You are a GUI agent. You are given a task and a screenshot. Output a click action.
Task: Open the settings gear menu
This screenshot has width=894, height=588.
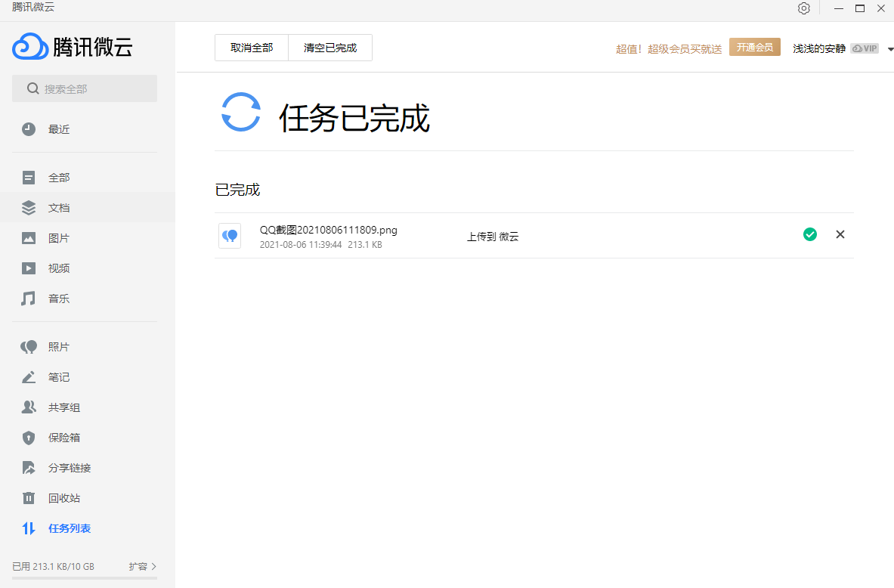pyautogui.click(x=803, y=8)
